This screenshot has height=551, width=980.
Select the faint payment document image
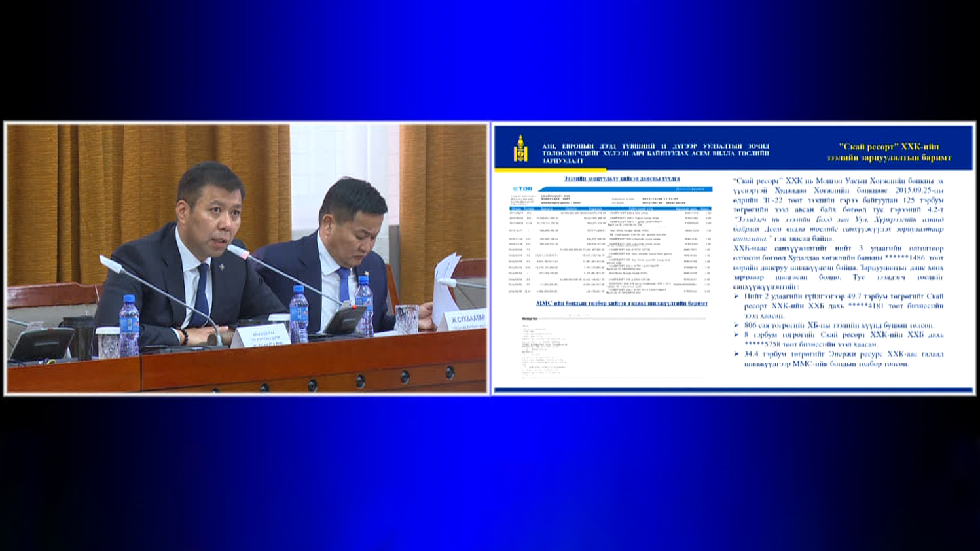pyautogui.click(x=613, y=346)
